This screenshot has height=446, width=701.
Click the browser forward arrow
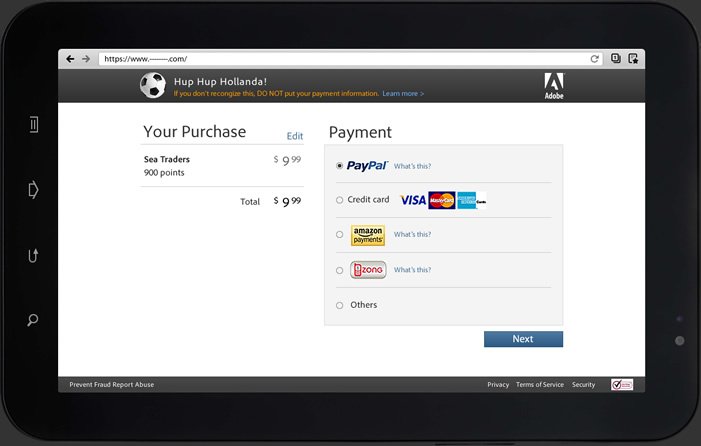tap(86, 59)
